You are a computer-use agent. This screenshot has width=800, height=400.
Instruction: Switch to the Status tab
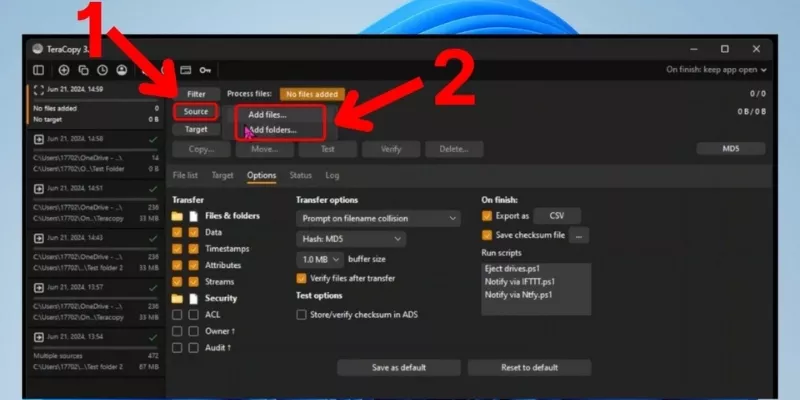point(301,176)
